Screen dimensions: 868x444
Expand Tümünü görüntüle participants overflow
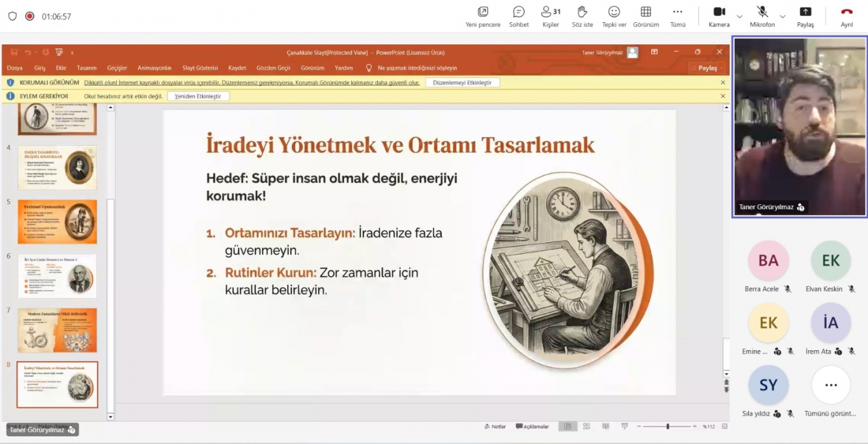(831, 385)
